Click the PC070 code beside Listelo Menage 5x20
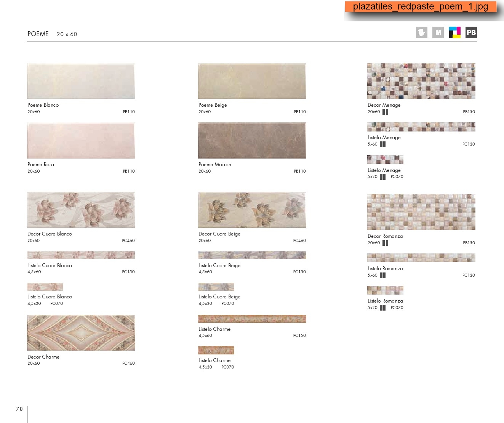 (397, 177)
